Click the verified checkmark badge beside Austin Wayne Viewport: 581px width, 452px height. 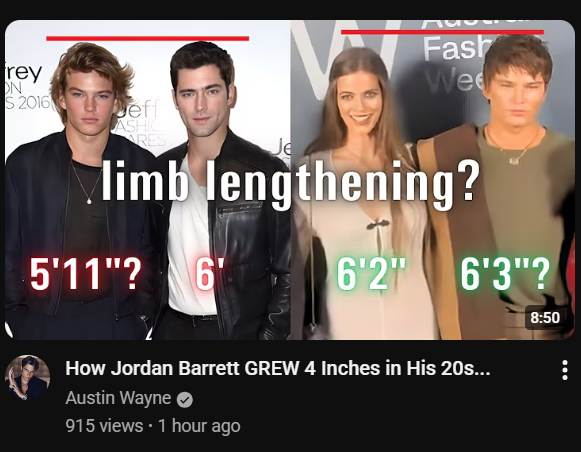tap(185, 400)
